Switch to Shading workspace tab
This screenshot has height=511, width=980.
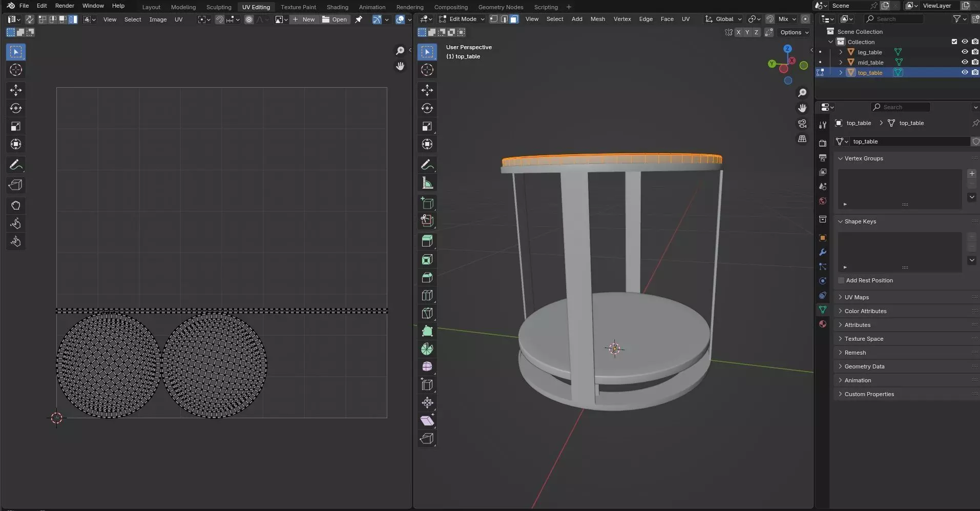point(337,7)
